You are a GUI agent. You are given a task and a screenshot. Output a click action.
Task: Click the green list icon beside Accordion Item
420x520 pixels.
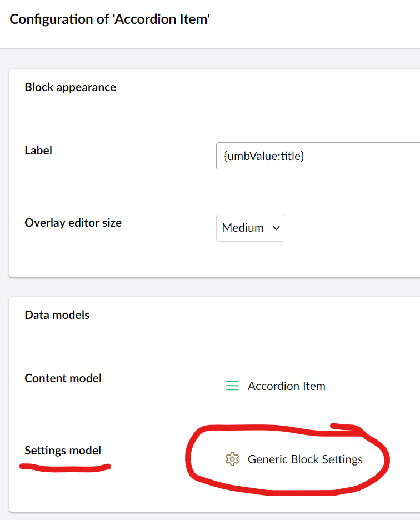232,386
